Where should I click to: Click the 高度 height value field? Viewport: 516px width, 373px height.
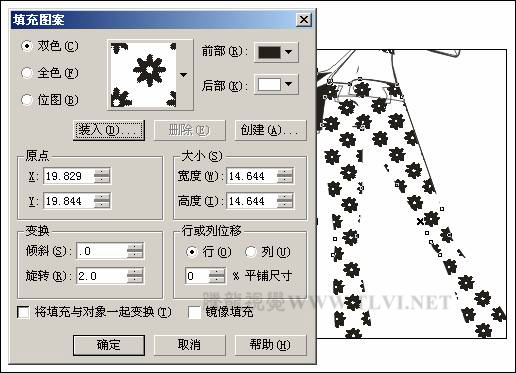point(252,201)
